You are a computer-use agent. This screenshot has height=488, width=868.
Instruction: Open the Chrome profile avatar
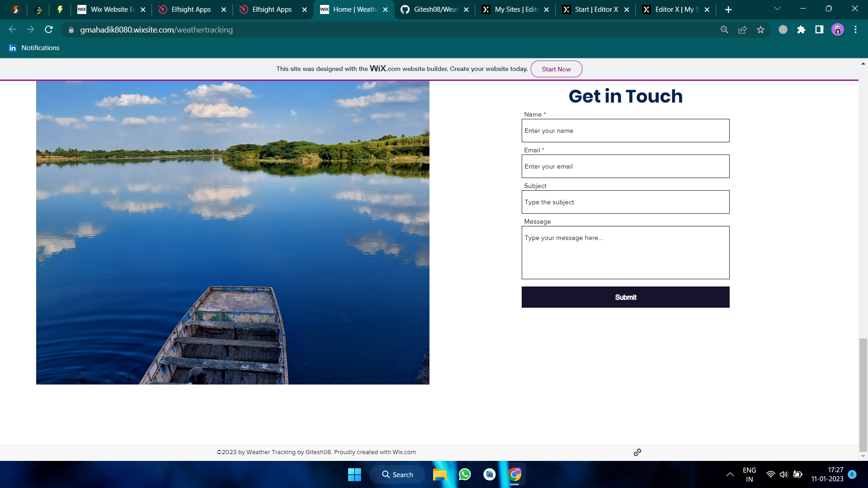click(x=837, y=30)
